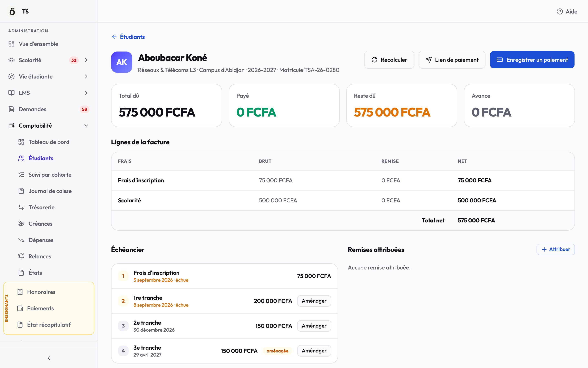
Task: Click the Dépenses trending-down icon
Action: (21, 240)
